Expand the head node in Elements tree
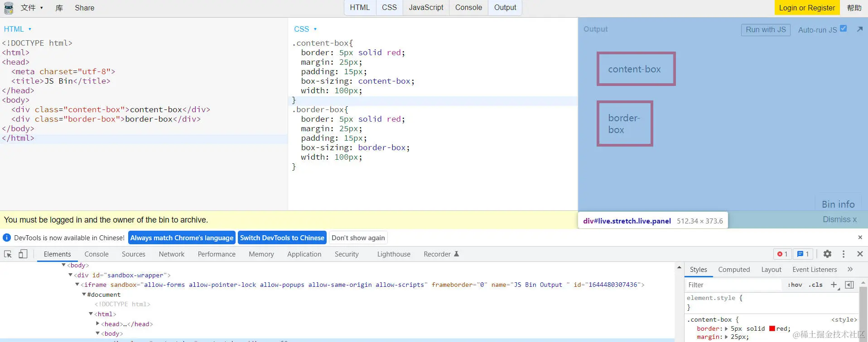This screenshot has width=868, height=342. 97,323
